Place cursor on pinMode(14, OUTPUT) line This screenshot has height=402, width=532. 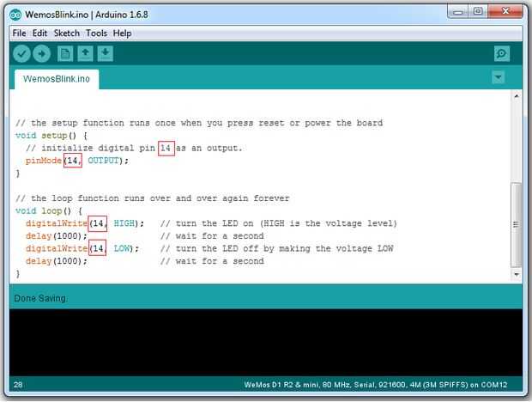(x=77, y=161)
